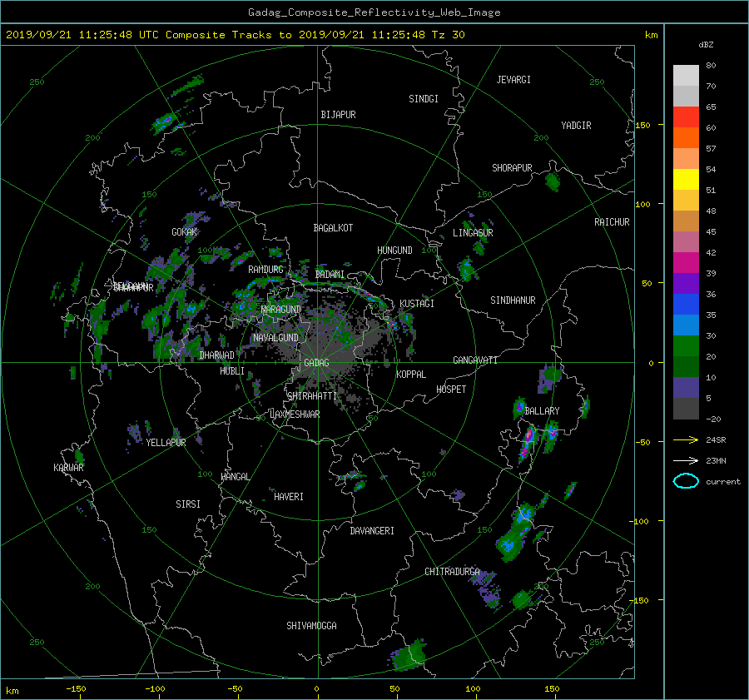Screen dimensions: 749x700
Task: Pick the blue 35-36 dBZ legend swatch
Action: pos(686,304)
